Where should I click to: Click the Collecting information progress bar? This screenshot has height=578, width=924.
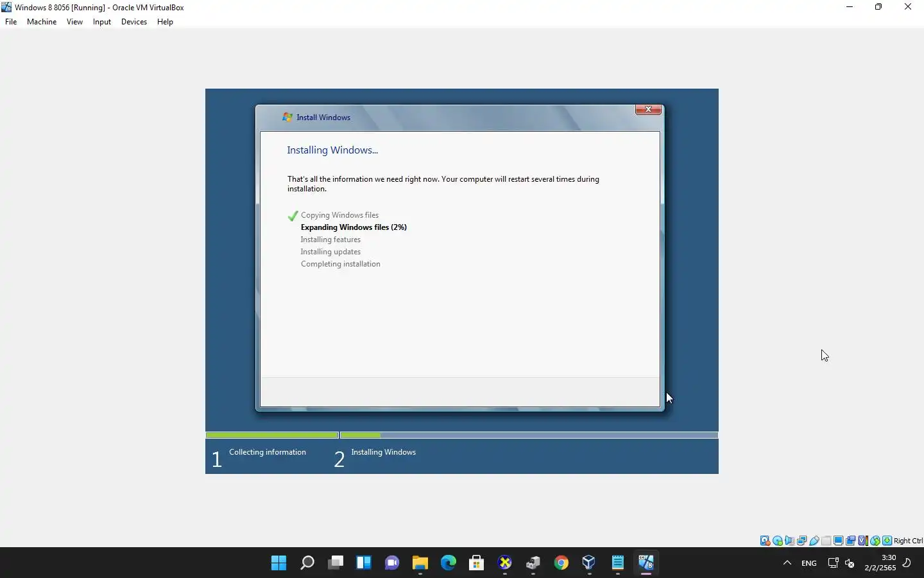click(x=272, y=435)
